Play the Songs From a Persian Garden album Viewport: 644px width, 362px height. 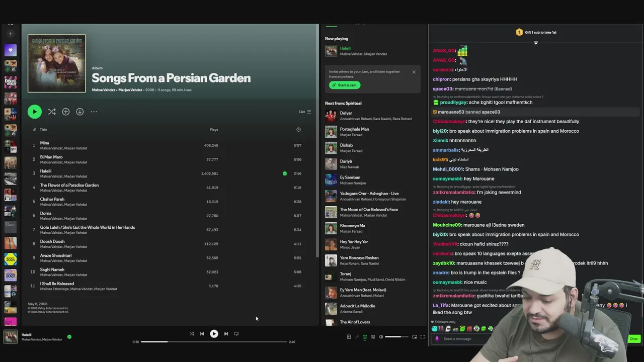pos(35,112)
